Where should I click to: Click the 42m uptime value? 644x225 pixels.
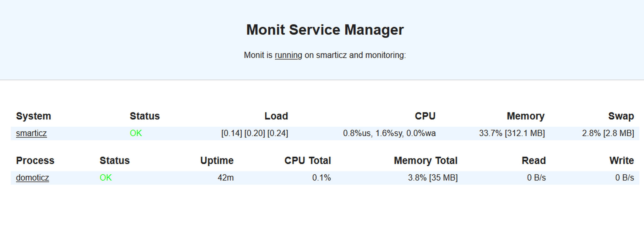point(225,178)
